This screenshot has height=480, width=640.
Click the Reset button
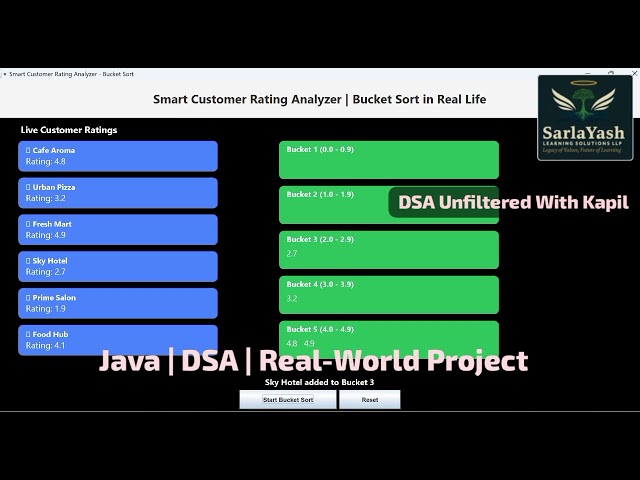click(x=370, y=400)
